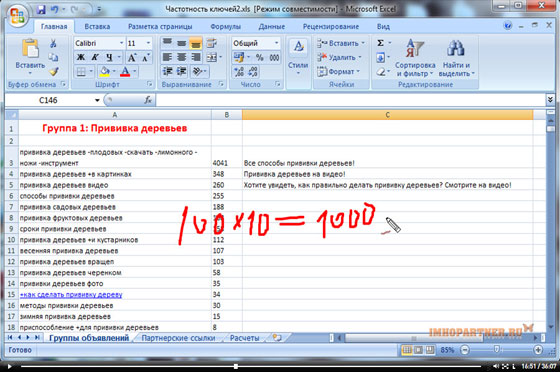Screen dimensions: 560x372
Task: Apply cell borders with the borders icon
Action: (x=81, y=71)
